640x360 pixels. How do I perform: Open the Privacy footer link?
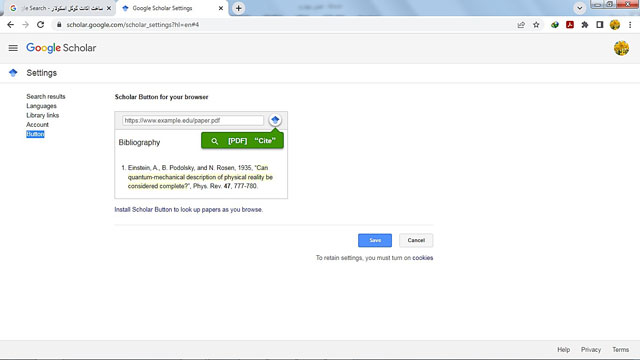(591, 349)
